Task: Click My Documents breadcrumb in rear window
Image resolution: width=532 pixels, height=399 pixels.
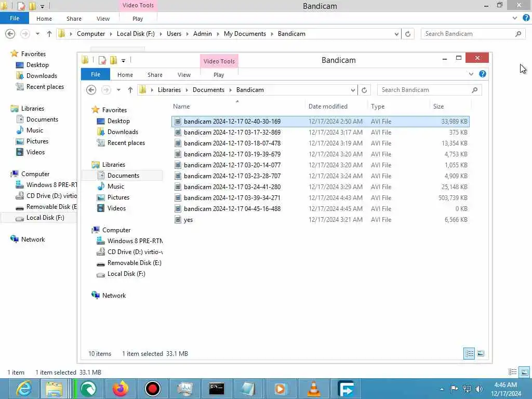Action: tap(245, 34)
